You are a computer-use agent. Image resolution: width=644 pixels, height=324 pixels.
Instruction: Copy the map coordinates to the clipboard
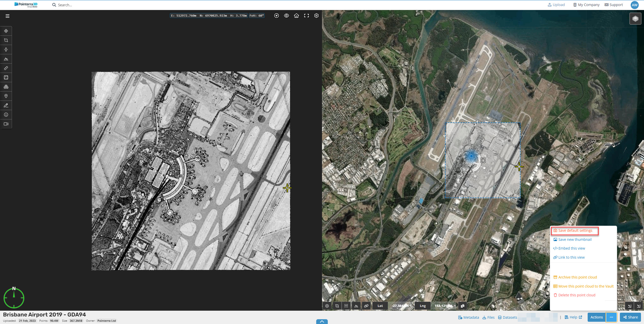tap(462, 306)
